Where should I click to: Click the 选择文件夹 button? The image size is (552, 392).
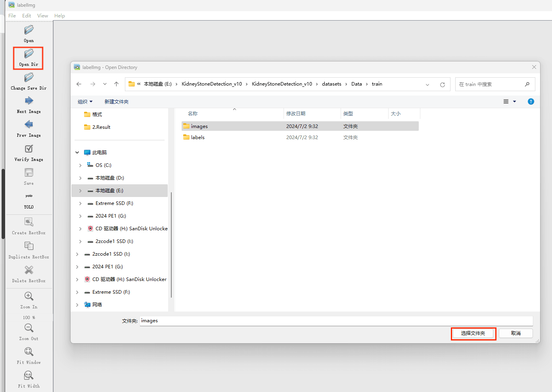pos(473,333)
